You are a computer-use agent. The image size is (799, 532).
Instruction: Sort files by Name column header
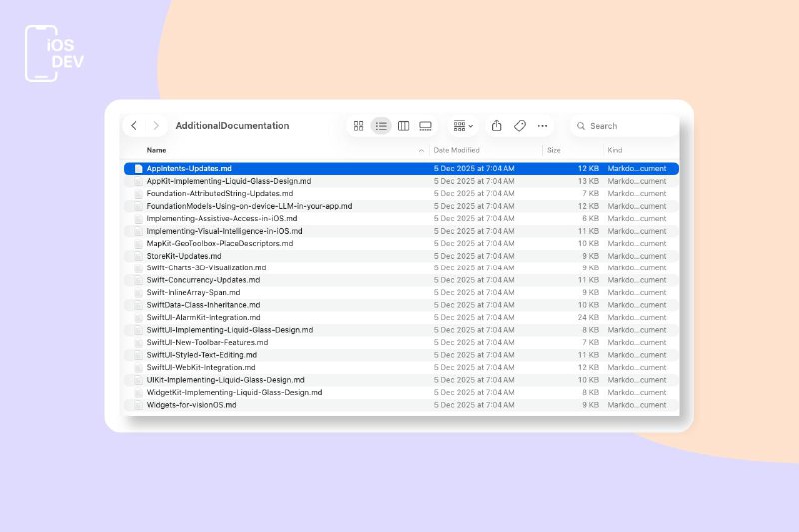point(157,150)
